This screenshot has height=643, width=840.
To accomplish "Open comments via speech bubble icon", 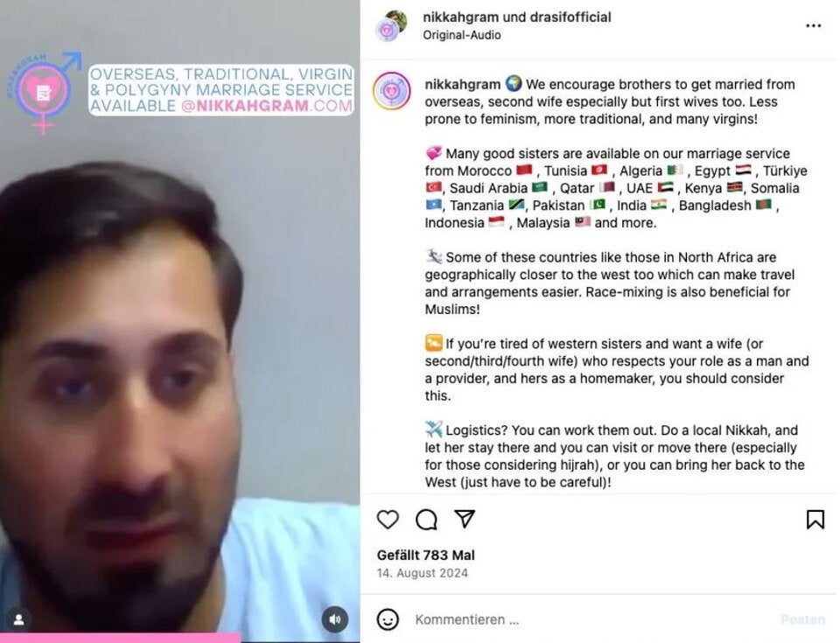I will click(x=426, y=520).
